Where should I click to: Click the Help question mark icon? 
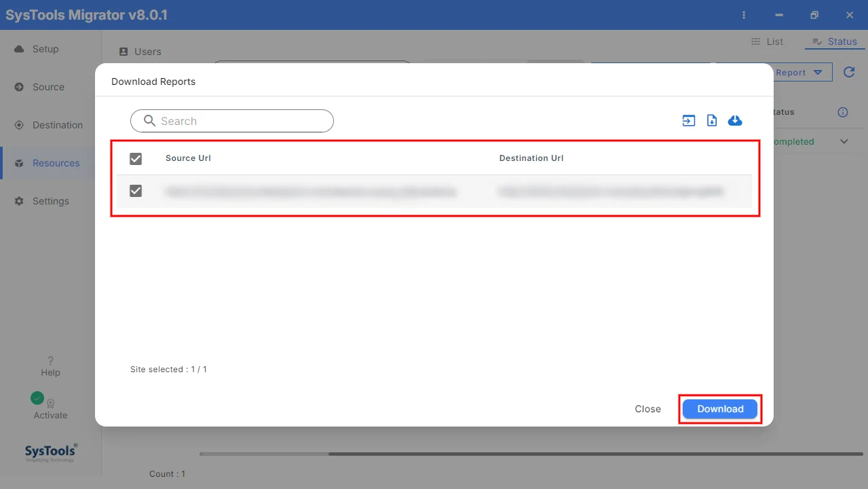[x=50, y=361]
